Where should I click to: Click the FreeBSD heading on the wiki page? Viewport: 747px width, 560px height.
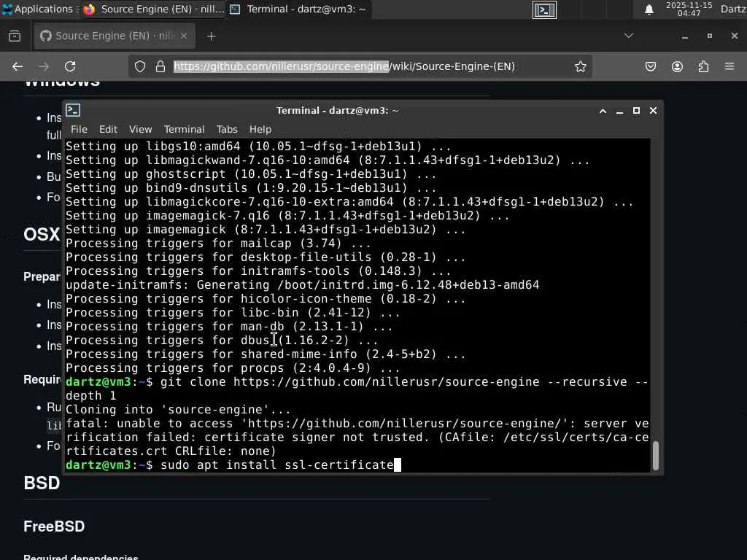(x=54, y=526)
